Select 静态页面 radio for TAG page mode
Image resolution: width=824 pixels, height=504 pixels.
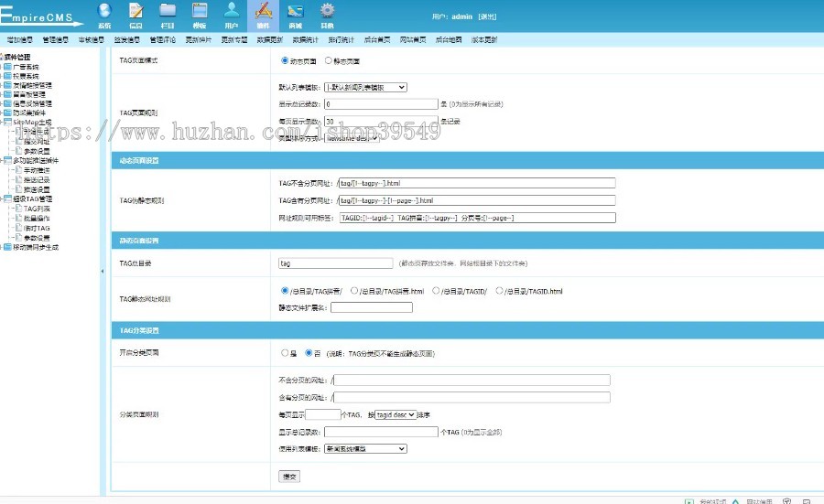click(x=329, y=61)
